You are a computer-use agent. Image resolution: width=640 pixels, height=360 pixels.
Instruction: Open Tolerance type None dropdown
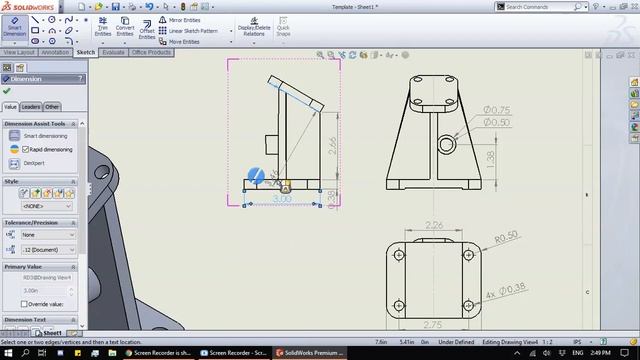(48, 235)
